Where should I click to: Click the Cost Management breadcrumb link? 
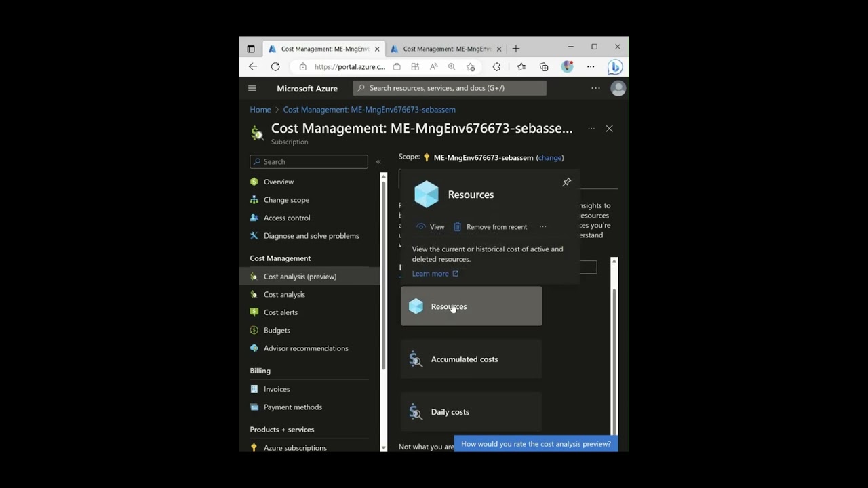coord(370,109)
